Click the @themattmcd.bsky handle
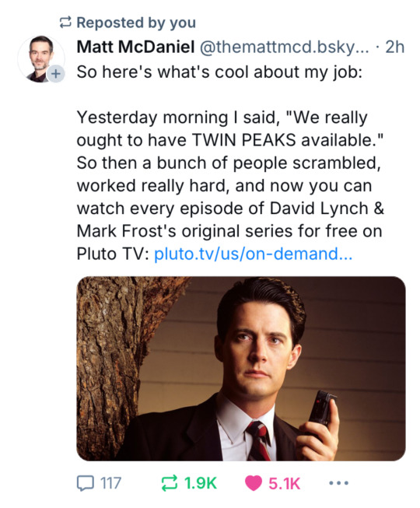Screen dimensions: 420x508 285,47
